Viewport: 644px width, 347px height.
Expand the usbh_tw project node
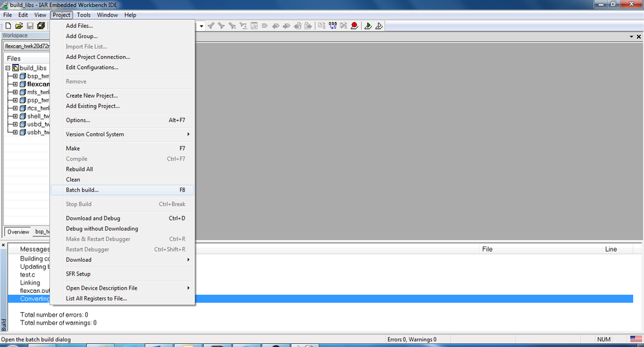point(15,132)
